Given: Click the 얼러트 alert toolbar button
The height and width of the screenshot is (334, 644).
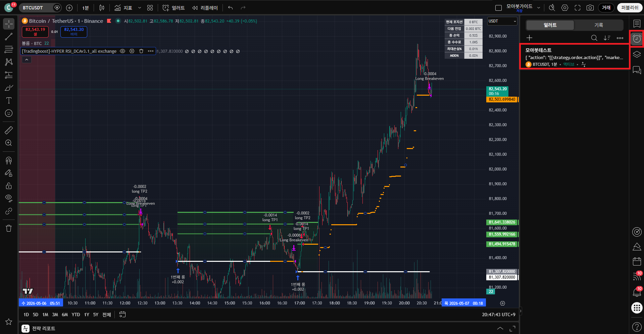Looking at the screenshot, I should point(174,8).
